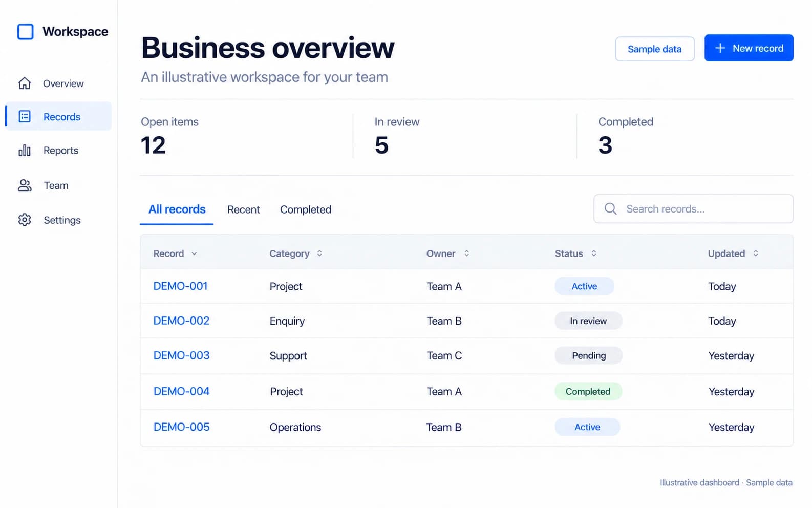The image size is (812, 508).
Task: Switch to the Recent tab
Action: pyautogui.click(x=244, y=209)
